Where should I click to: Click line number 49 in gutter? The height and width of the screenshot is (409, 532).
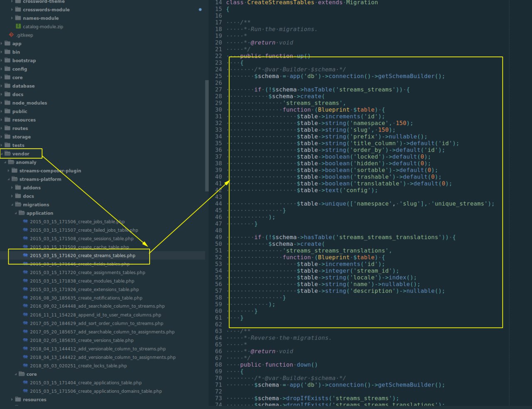218,237
